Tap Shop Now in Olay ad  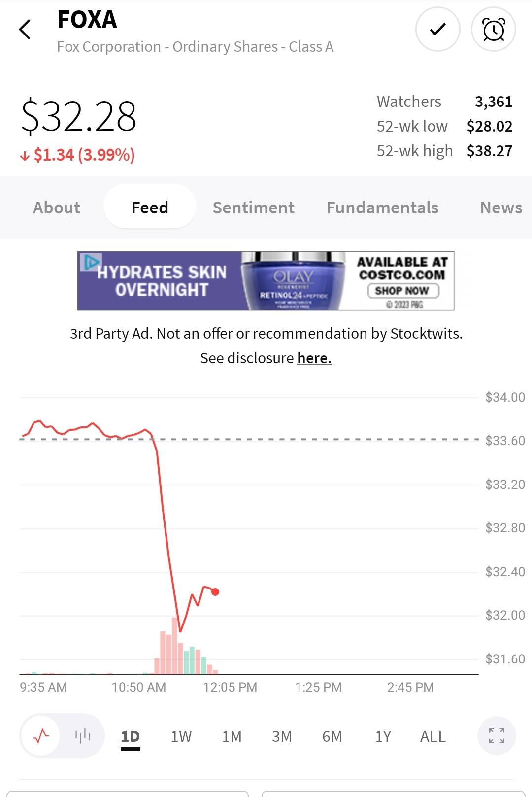tap(402, 291)
